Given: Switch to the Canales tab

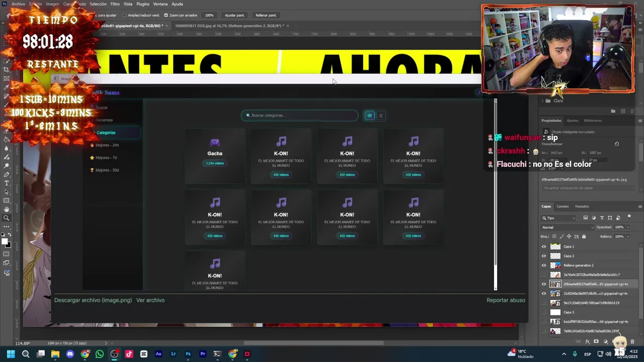Looking at the screenshot, I should click(562, 206).
